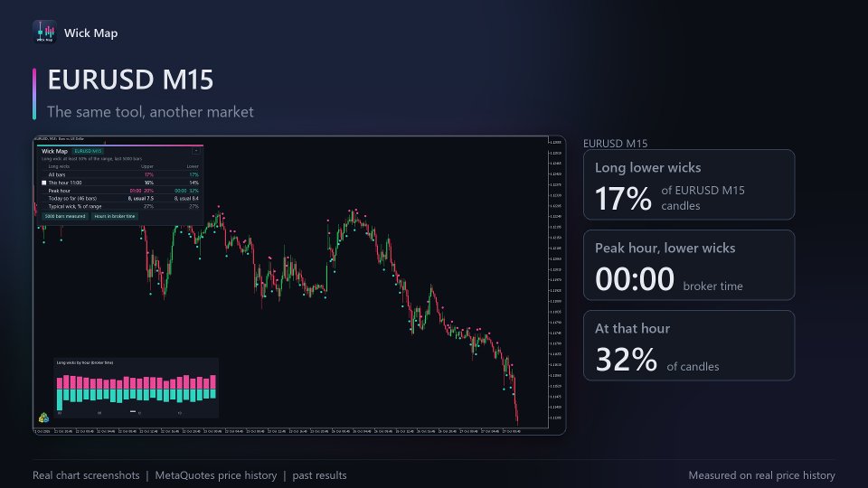This screenshot has width=868, height=488.
Task: Click 'The same tool, another market' subtitle
Action: [x=150, y=112]
